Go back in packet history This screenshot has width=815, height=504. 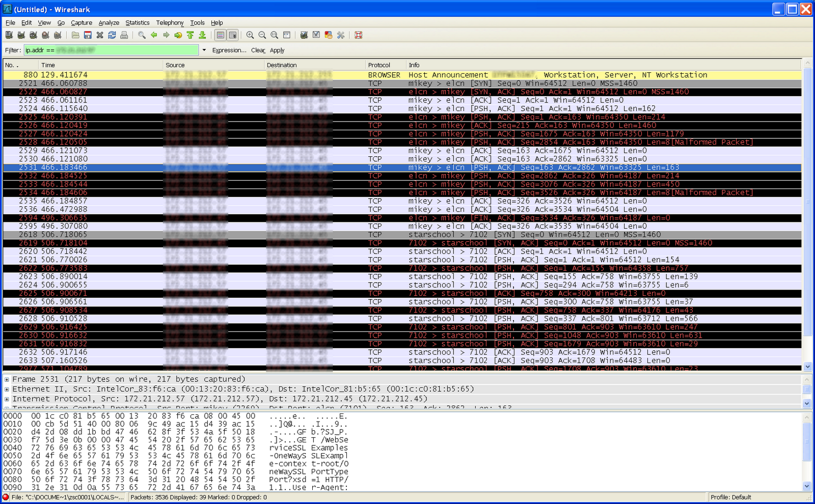coord(154,35)
